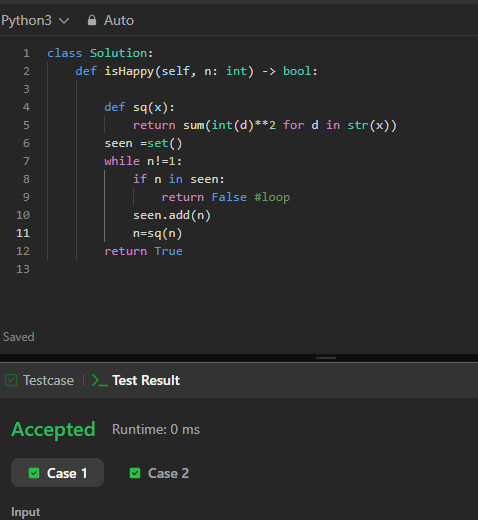The height and width of the screenshot is (520, 478).
Task: Click the 'class Solution:' line of code
Action: (x=100, y=53)
